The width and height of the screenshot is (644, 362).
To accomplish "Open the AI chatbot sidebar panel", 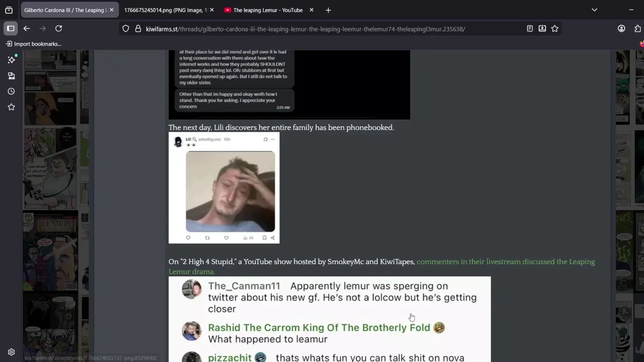I will coord(12,60).
